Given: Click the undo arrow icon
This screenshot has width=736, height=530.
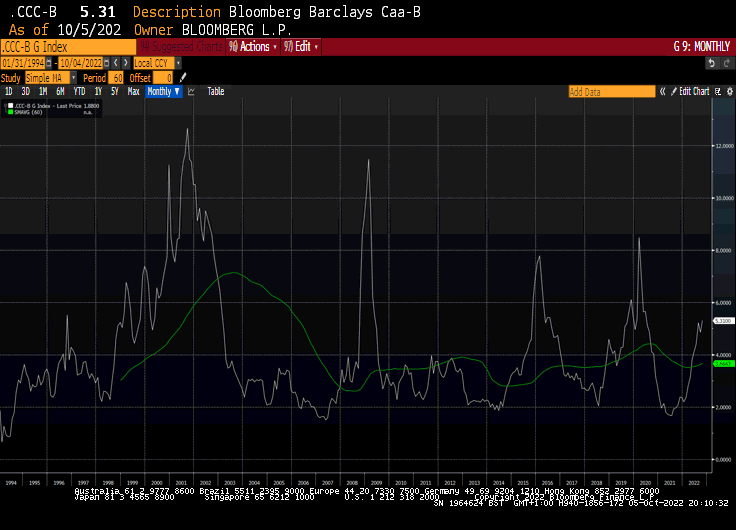Looking at the screenshot, I should pyautogui.click(x=711, y=62).
